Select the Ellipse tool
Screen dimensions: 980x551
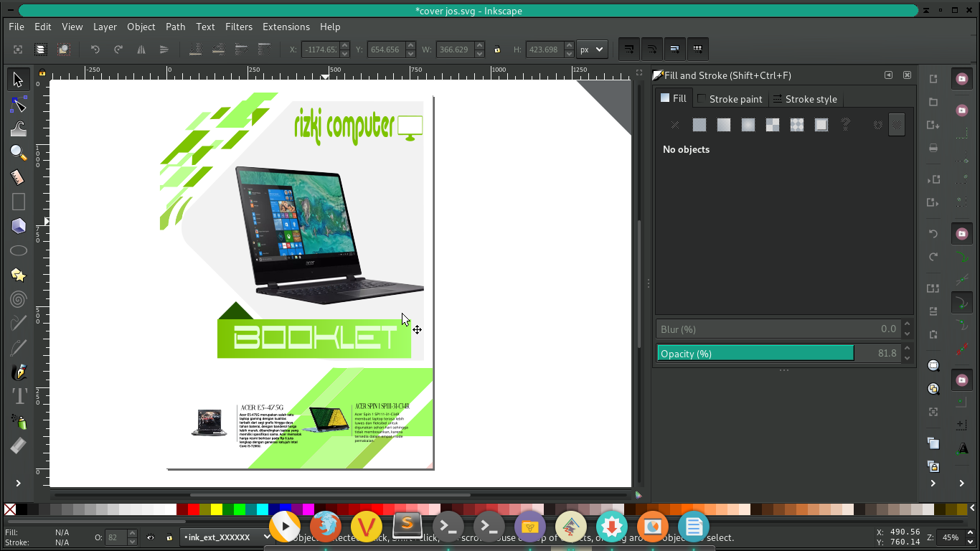19,250
